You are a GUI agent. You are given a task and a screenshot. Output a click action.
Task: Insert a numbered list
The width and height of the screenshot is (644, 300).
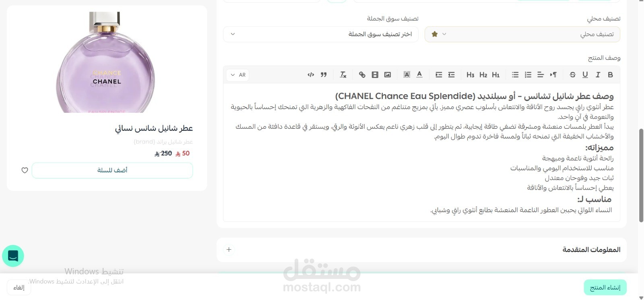pyautogui.click(x=528, y=74)
